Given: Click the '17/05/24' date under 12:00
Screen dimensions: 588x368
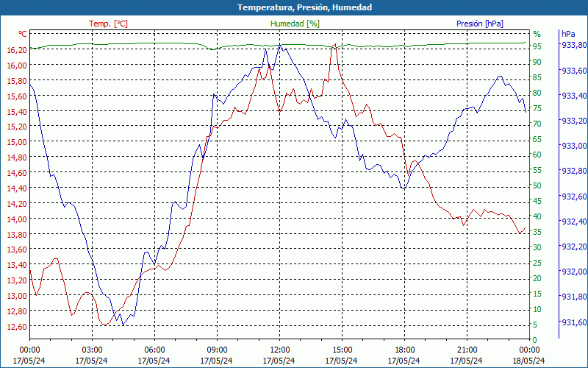Looking at the screenshot, I should click(x=279, y=361).
